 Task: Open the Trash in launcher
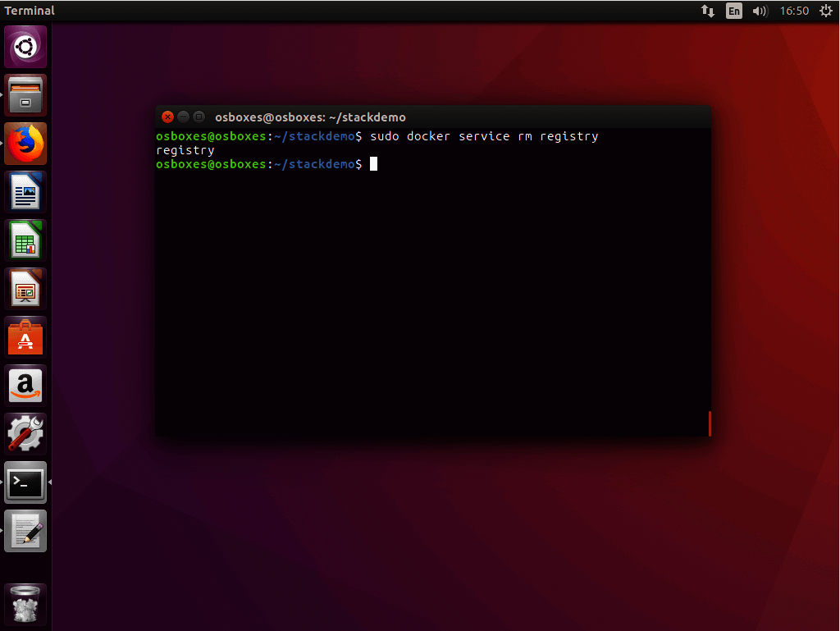tap(25, 606)
